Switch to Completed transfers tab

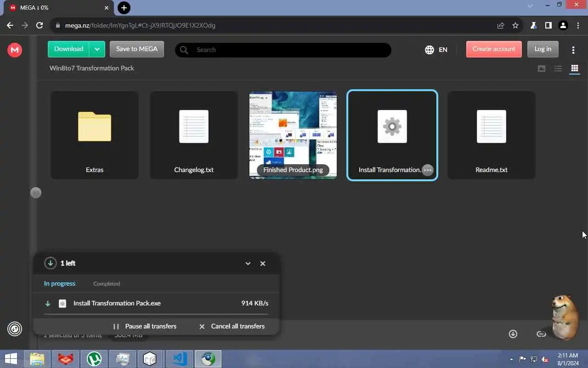point(107,284)
